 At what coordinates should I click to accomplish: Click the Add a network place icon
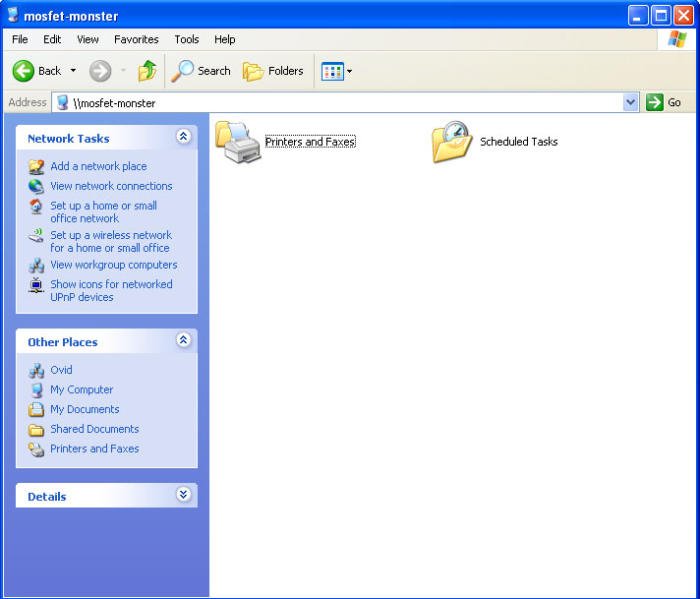click(x=36, y=166)
